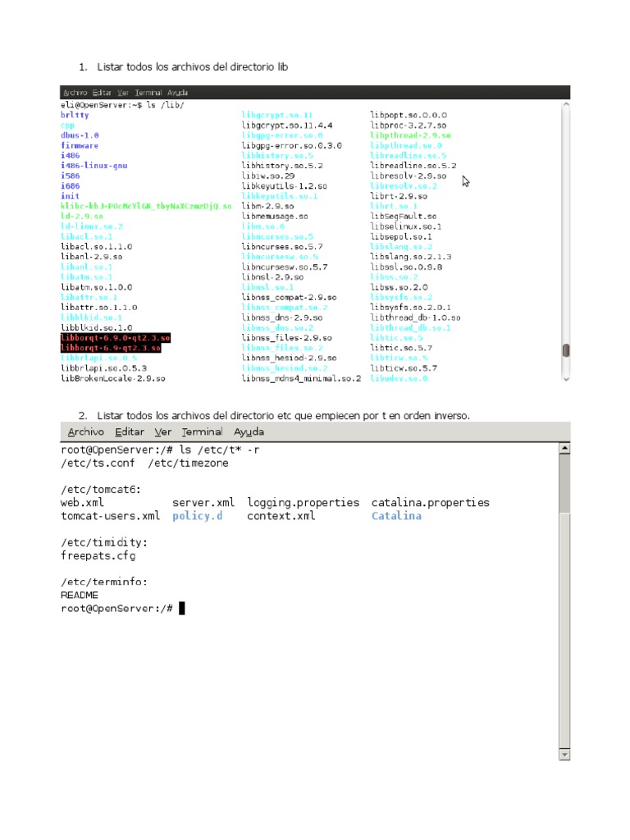Click scroll-up arrow of upper terminal scrollbar

tap(566, 104)
